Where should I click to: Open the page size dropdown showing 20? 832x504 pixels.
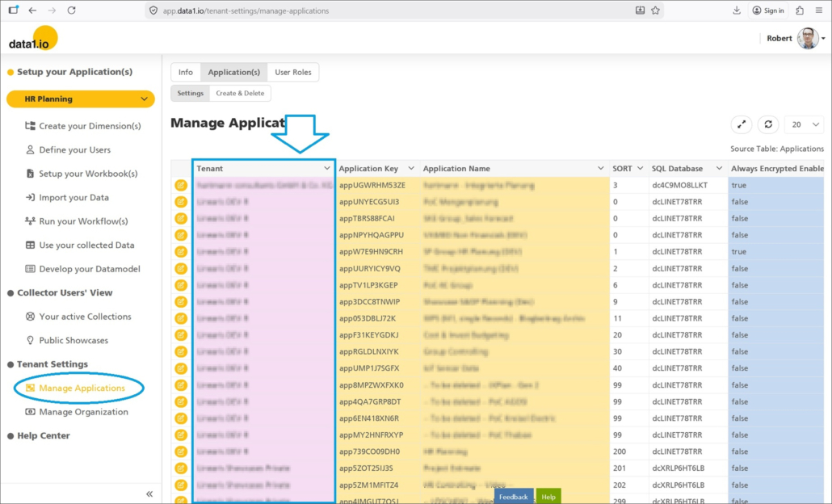[804, 124]
